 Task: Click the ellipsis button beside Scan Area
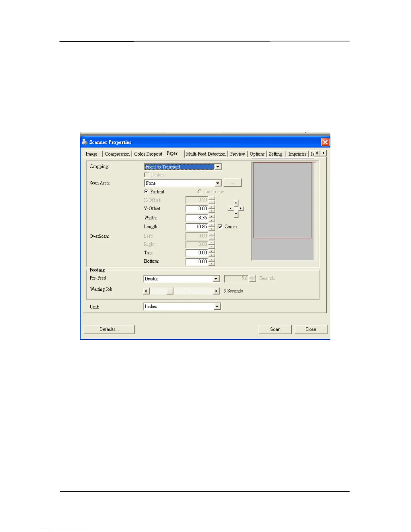coord(232,183)
